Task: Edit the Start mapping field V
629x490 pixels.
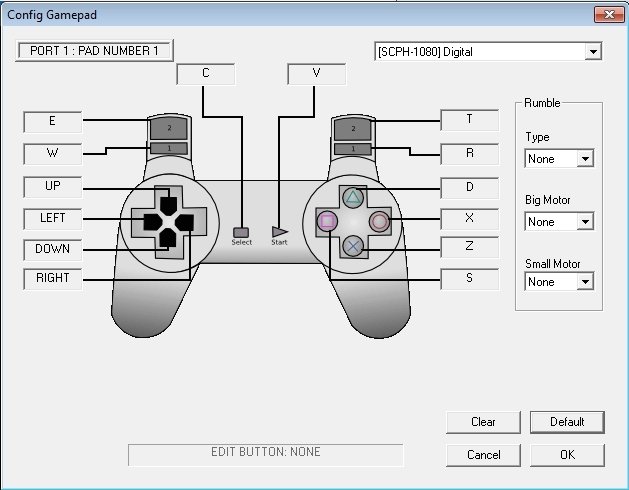Action: coord(317,74)
